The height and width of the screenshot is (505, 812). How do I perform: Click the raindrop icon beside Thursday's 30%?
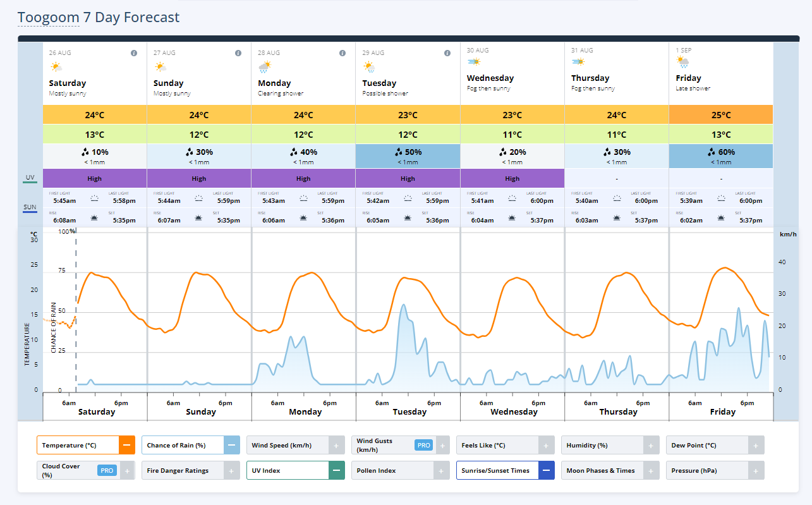[x=607, y=152]
